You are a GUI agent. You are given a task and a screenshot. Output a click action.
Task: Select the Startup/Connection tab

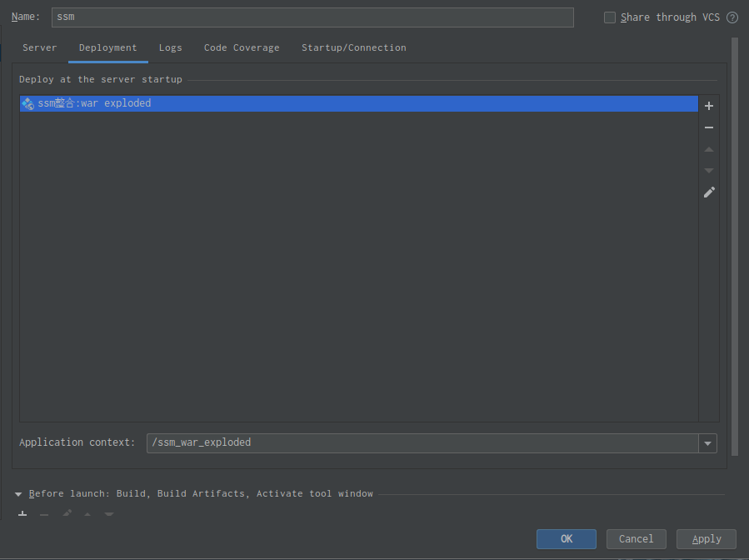(x=354, y=48)
